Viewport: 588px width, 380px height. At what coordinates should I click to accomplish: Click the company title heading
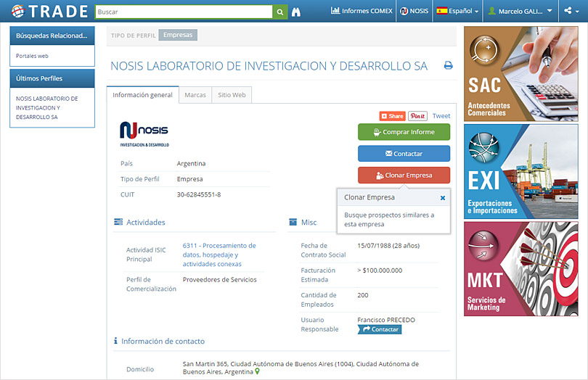coord(269,66)
